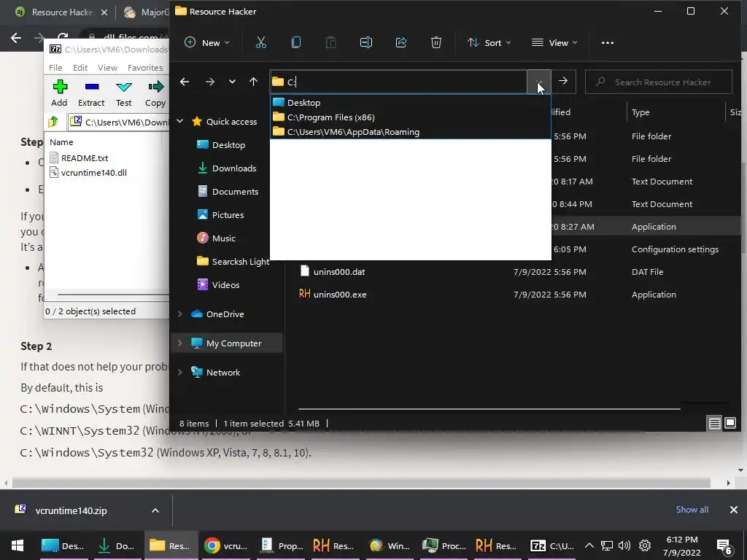Screen dimensions: 747x560
Task: Open the vcruntime140.zip download item
Action: (71, 510)
